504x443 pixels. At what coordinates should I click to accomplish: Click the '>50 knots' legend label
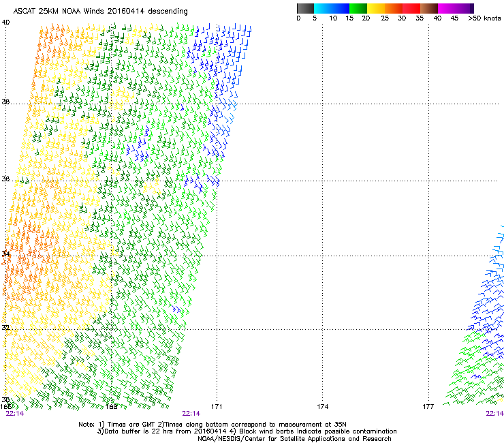(x=484, y=18)
